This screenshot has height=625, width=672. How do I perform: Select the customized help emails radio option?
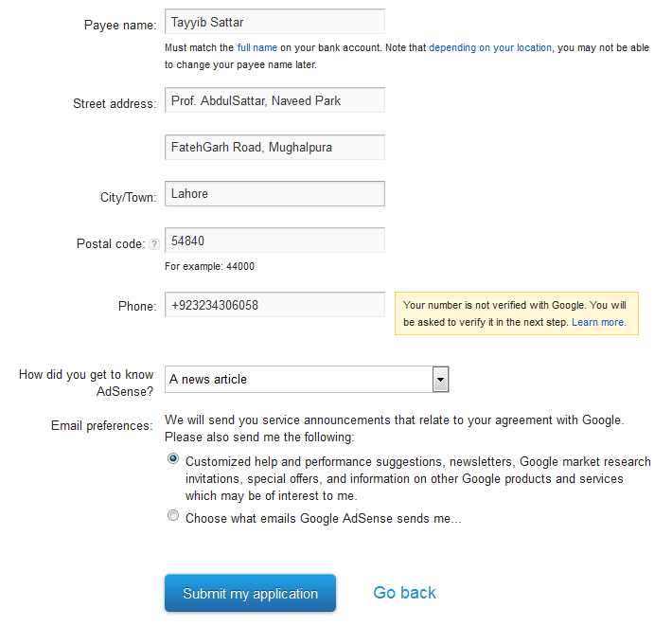(173, 459)
